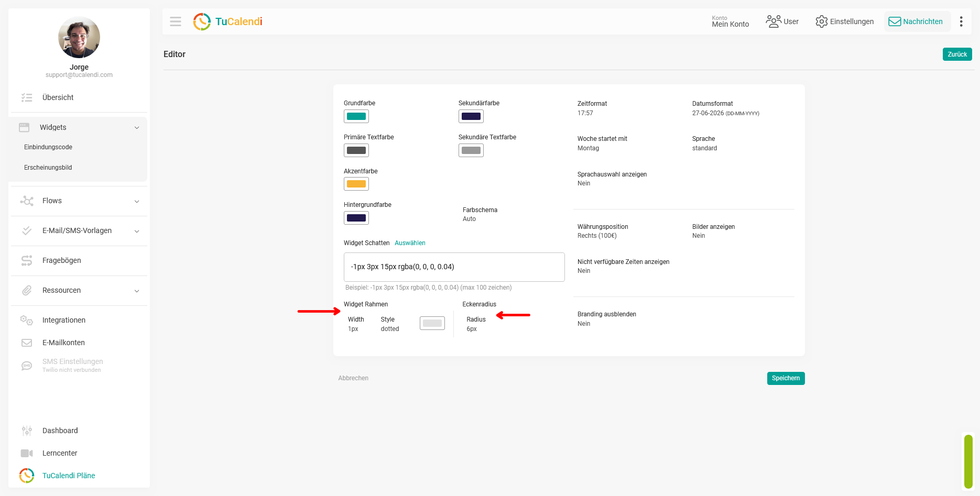Open the three-dot more options menu

pyautogui.click(x=961, y=21)
